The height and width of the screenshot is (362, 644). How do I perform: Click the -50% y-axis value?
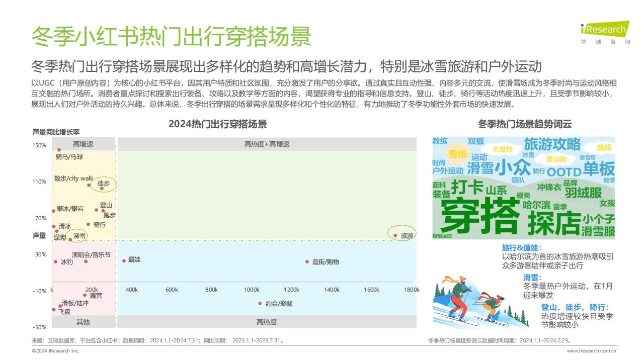[x=40, y=327]
